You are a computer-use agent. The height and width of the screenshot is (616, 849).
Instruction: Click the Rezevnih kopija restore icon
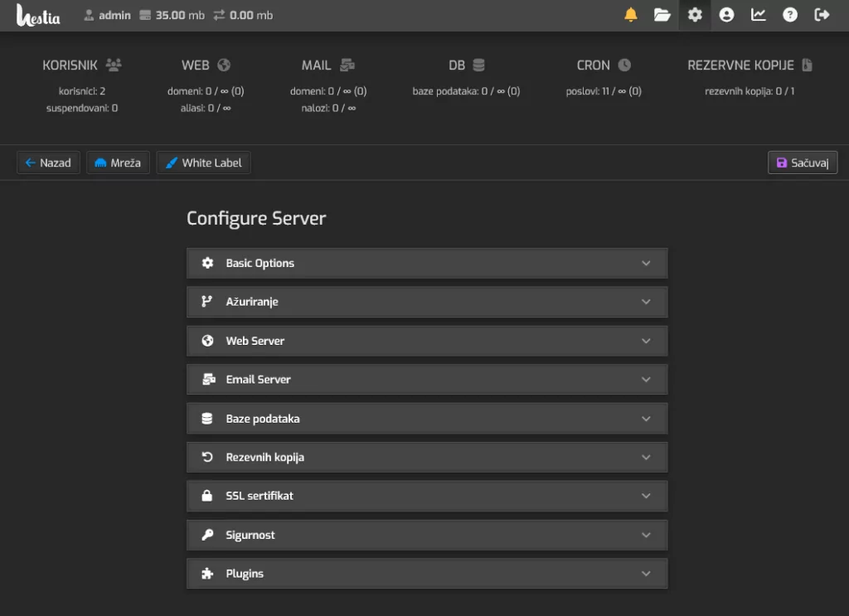[207, 458]
